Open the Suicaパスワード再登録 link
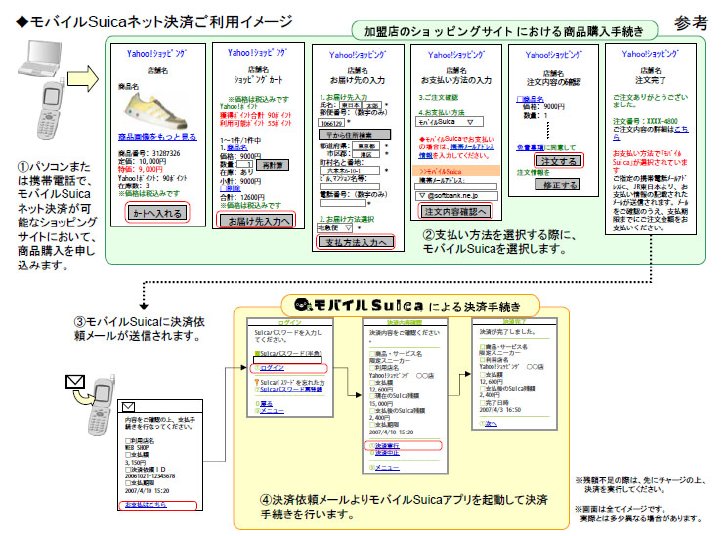 click(x=291, y=389)
